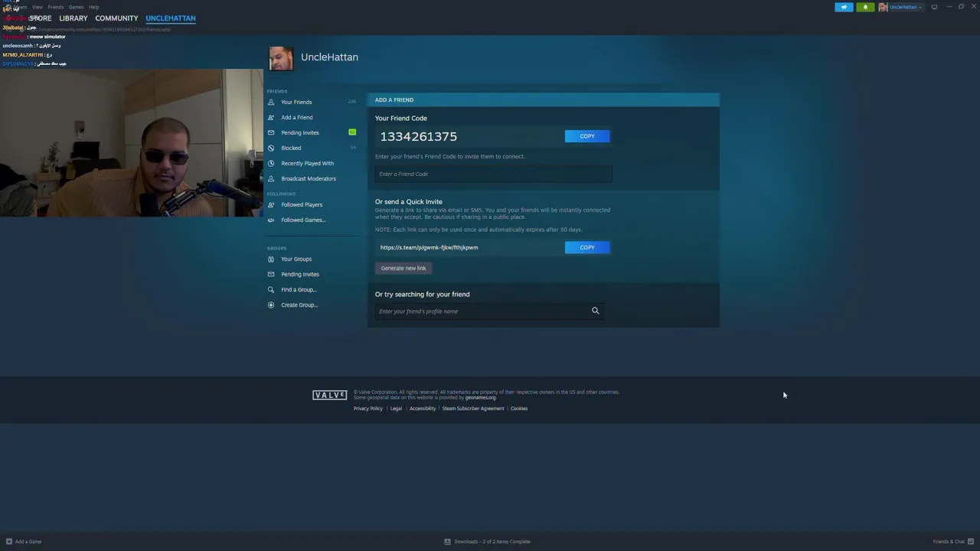Viewport: 980px width, 551px height.
Task: Click the Blocked icon
Action: pos(270,148)
